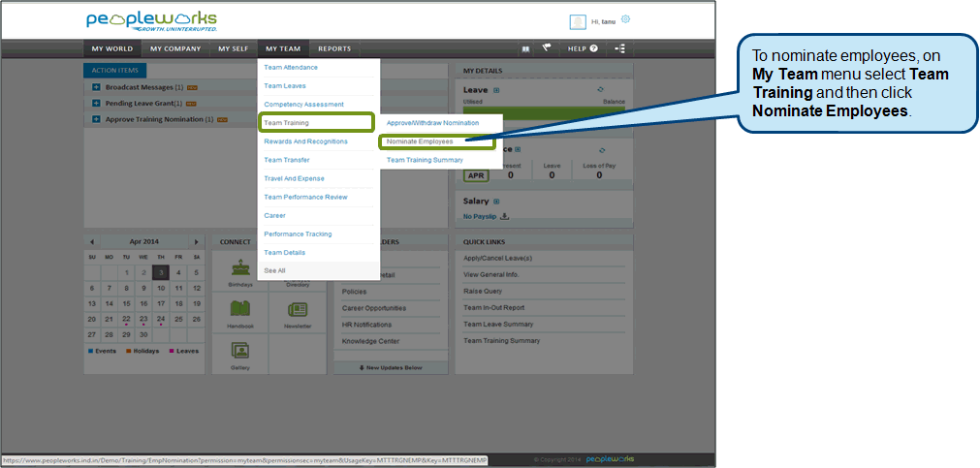
Task: Open the HR Notifications link
Action: 366,325
